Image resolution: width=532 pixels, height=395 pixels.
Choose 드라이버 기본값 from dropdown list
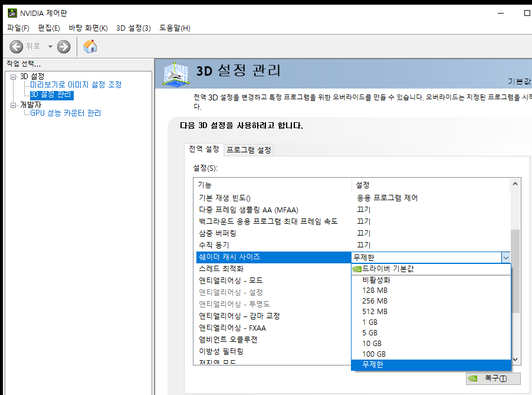[431, 269]
